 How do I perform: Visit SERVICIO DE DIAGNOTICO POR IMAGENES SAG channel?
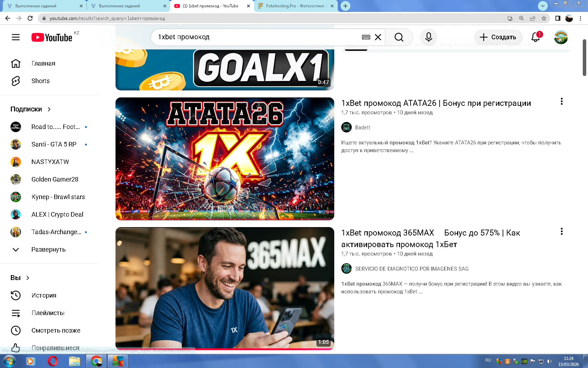coord(412,269)
